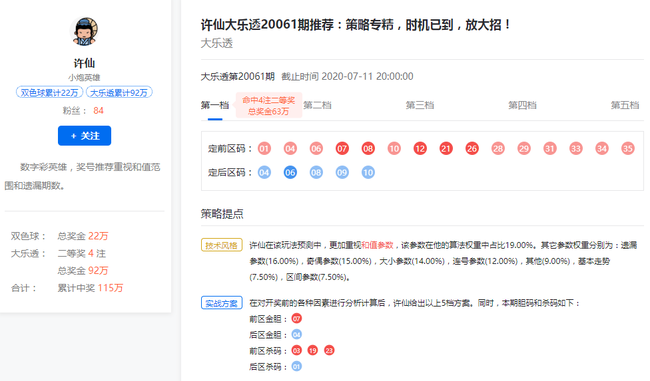Click the 许仙 avatar image
Screen dimensions: 650x381
point(84,31)
